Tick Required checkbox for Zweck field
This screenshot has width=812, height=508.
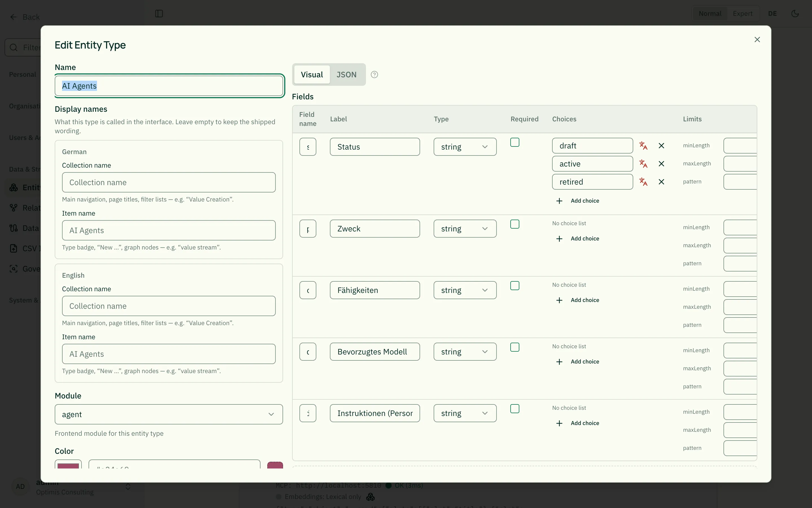coord(515,224)
